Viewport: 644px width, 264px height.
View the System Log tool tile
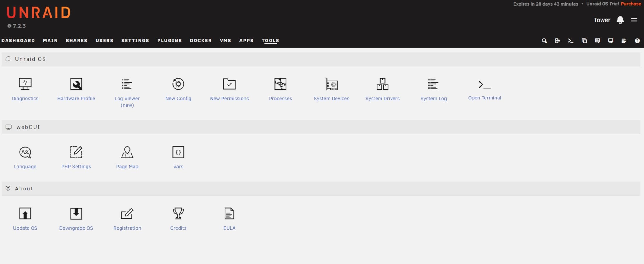[433, 89]
